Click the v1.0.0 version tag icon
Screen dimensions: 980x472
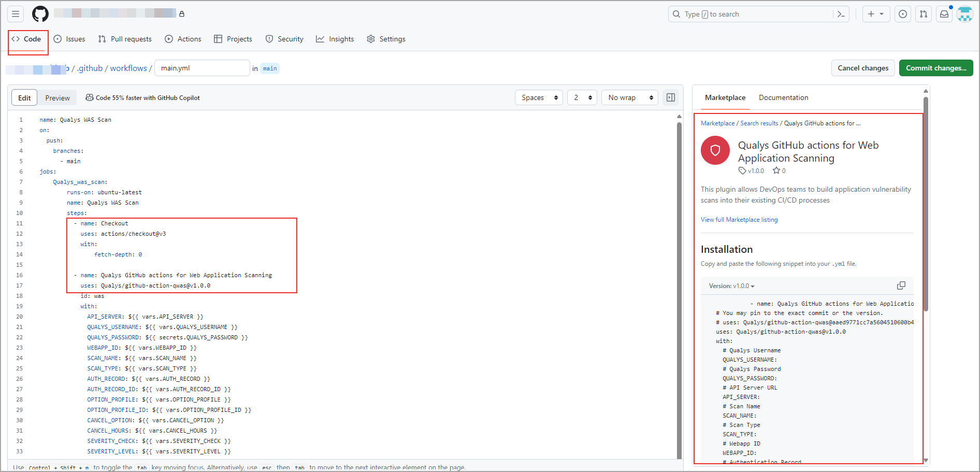click(742, 171)
